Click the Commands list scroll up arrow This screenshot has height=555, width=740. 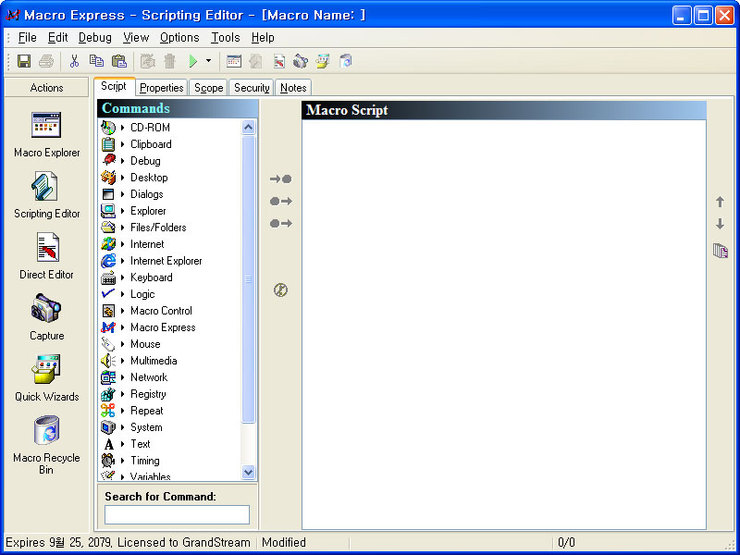click(x=248, y=127)
